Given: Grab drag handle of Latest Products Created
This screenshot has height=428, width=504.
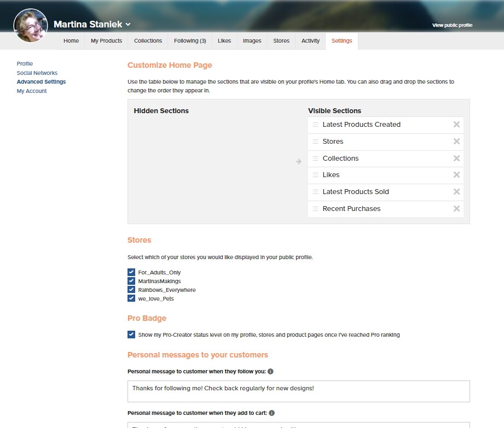Looking at the screenshot, I should pyautogui.click(x=316, y=125).
